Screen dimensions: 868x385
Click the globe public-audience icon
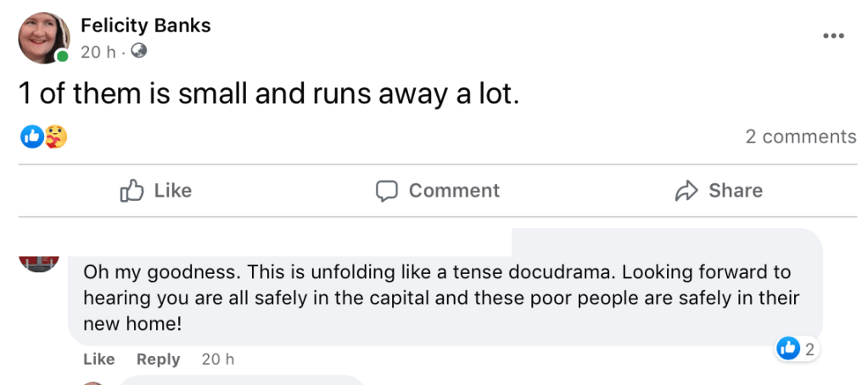pyautogui.click(x=139, y=51)
